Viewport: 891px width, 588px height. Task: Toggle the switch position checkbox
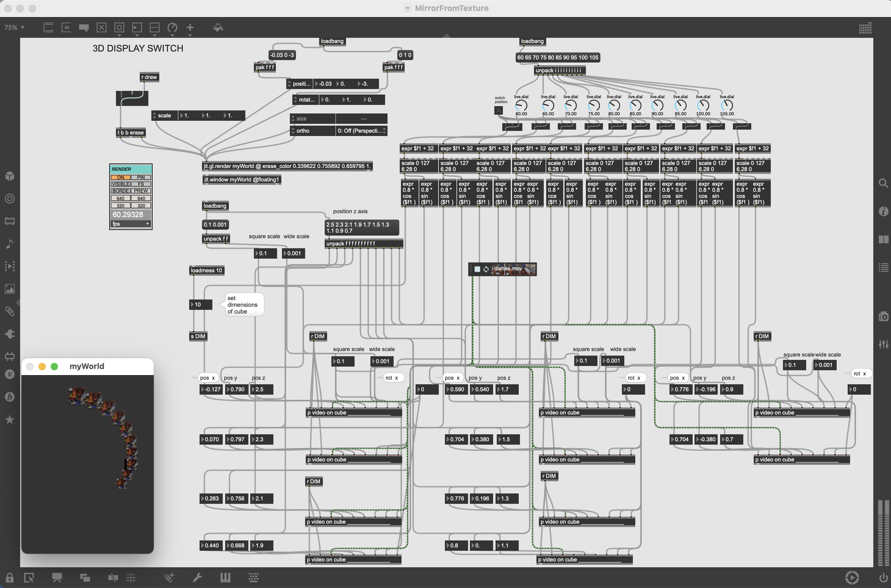point(498,111)
